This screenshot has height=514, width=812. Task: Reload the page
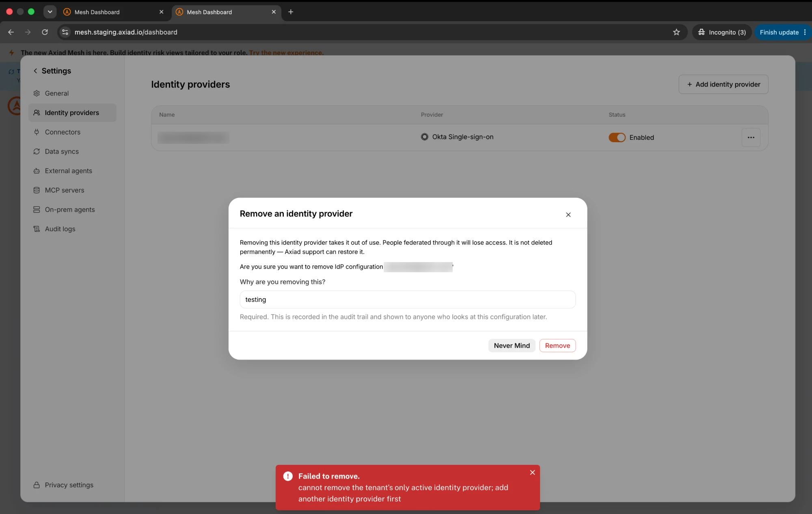tap(45, 32)
